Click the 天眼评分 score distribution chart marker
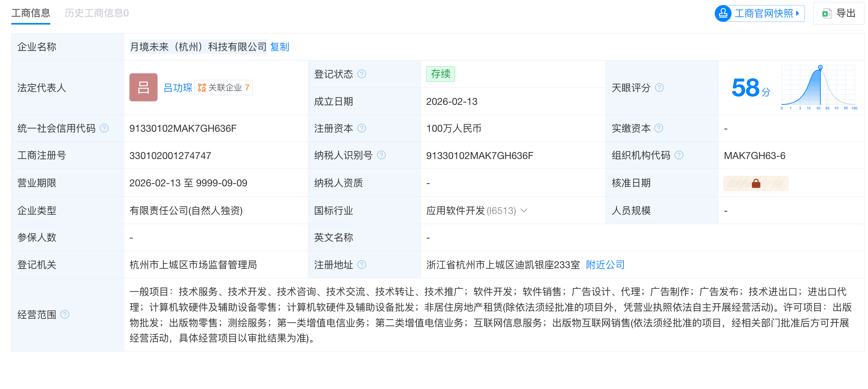This screenshot has width=868, height=389. tap(820, 67)
